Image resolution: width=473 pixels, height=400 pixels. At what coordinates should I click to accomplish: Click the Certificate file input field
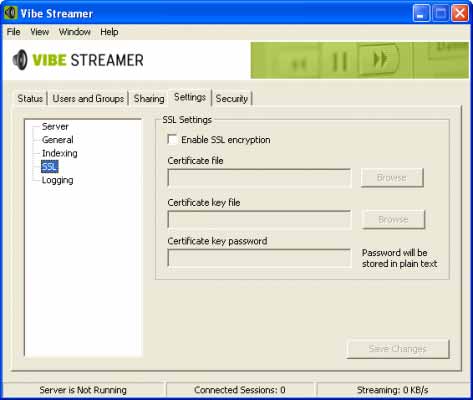[259, 178]
